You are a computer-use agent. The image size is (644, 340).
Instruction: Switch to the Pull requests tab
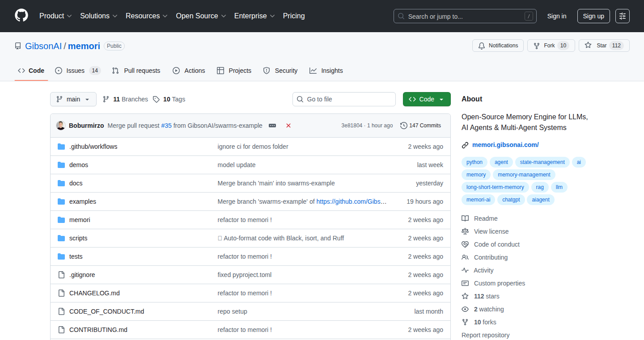coord(136,71)
